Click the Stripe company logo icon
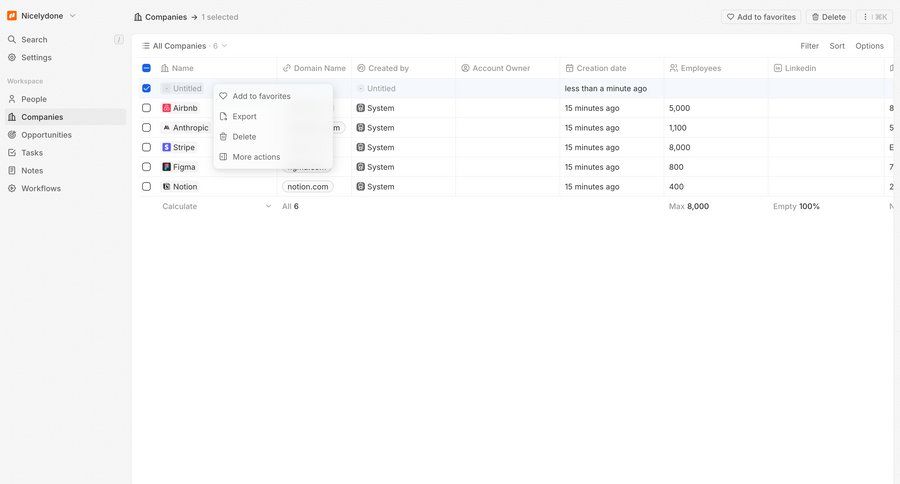Viewport: 900px width, 484px height. (x=166, y=148)
